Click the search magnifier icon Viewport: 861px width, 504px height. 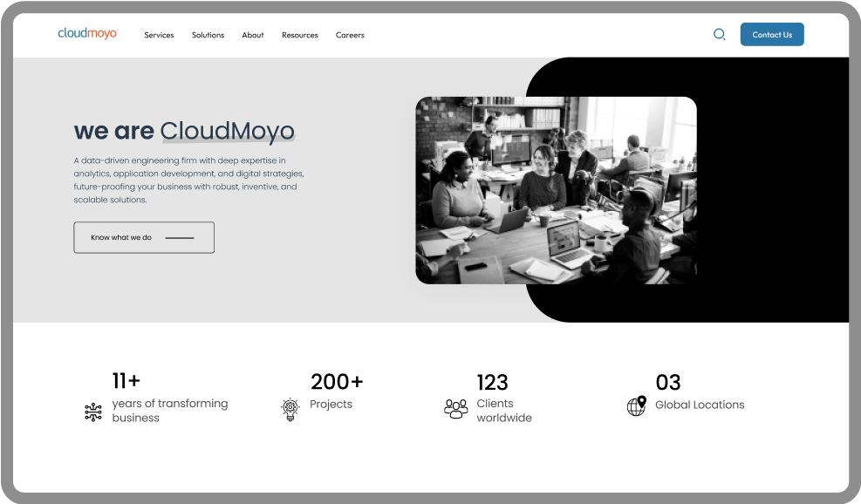click(719, 35)
